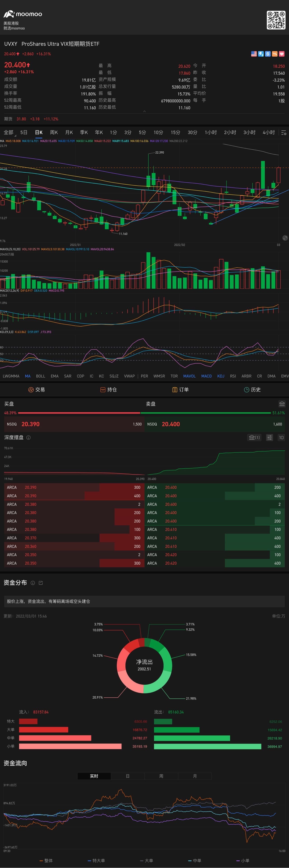Select the 全部 timeframe tab
The height and width of the screenshot is (868, 289).
[x=8, y=132]
